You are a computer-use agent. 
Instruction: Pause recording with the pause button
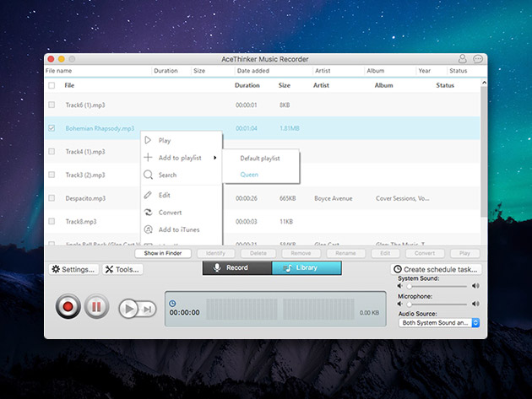pos(97,306)
